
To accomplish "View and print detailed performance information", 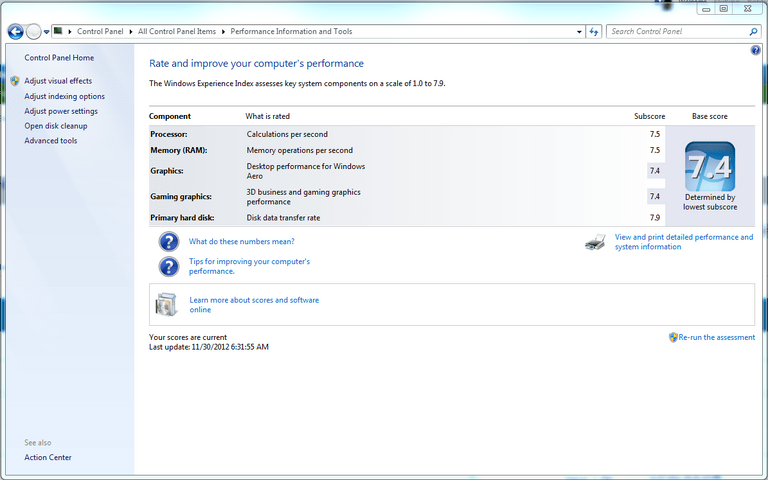I will [684, 242].
